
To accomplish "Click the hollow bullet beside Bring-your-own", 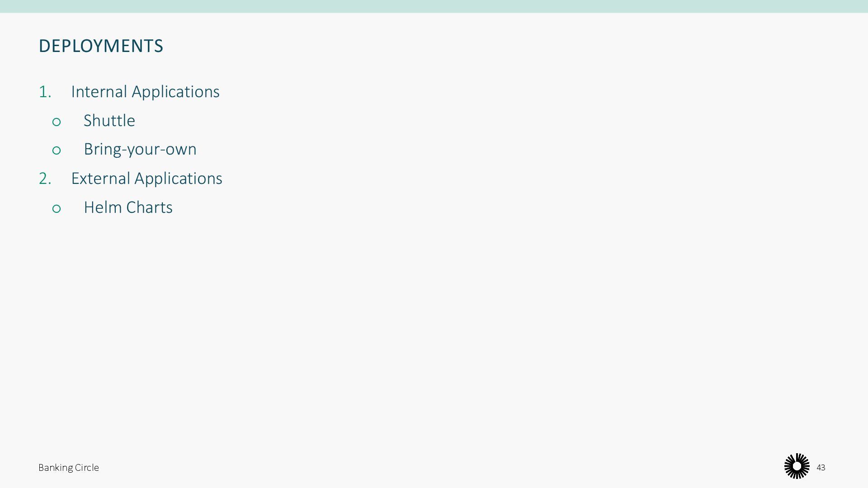I will 57,150.
